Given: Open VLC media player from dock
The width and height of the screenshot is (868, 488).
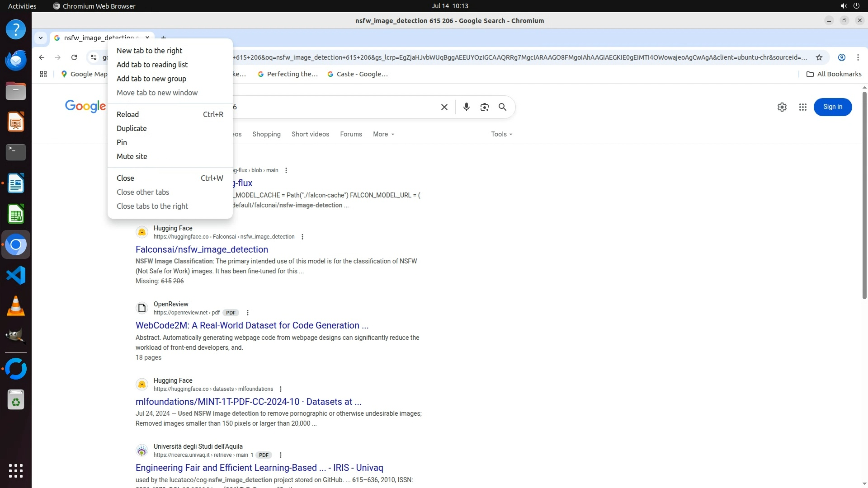Looking at the screenshot, I should 16,306.
